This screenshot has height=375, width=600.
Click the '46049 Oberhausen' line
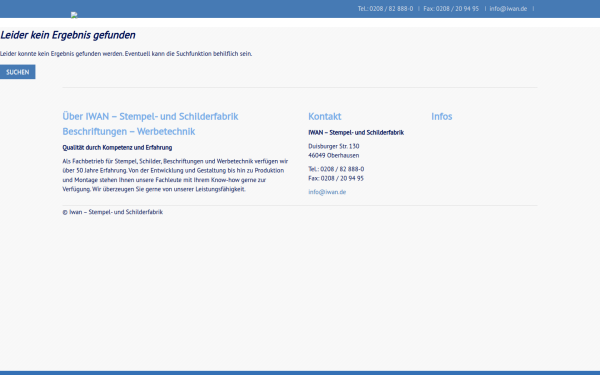(334, 155)
